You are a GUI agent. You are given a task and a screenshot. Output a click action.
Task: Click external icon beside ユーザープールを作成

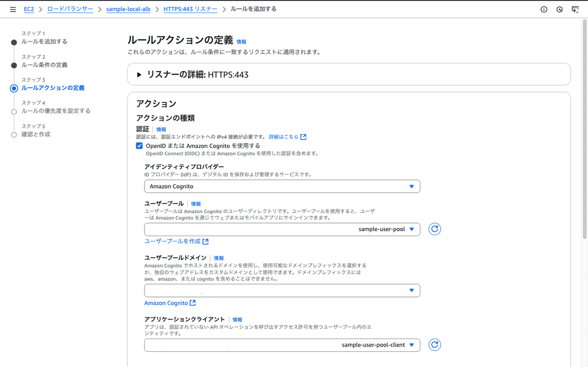[205, 242]
